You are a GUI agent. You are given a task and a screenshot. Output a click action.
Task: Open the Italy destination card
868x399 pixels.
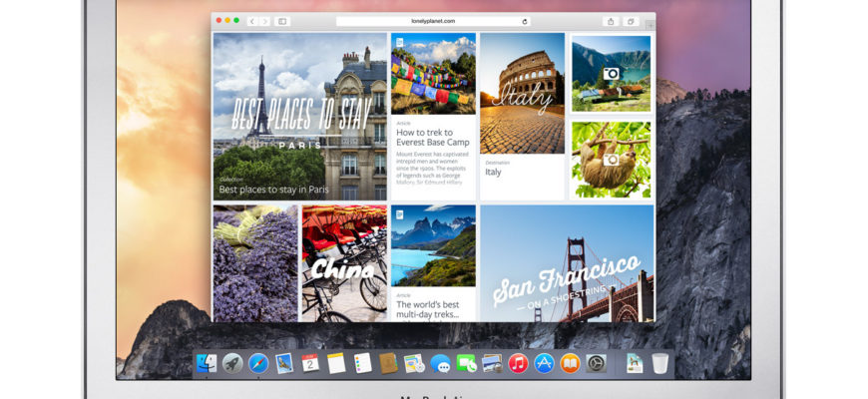click(522, 115)
